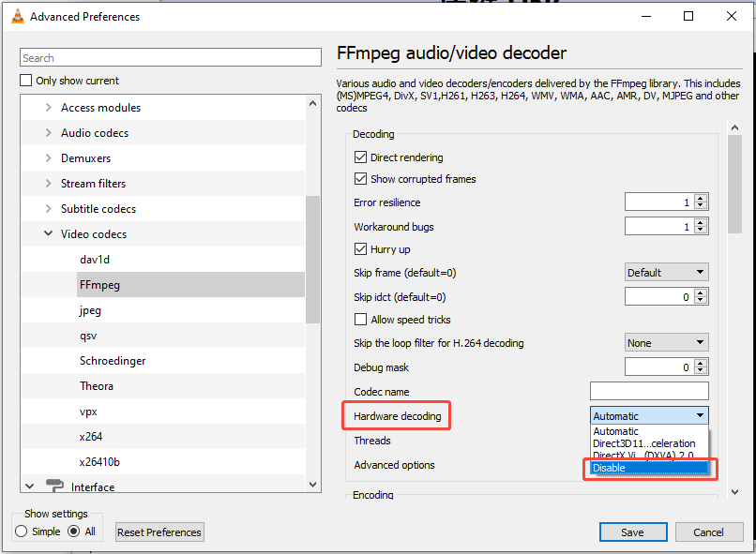Click the tree list scrollbar thumb

point(313,259)
